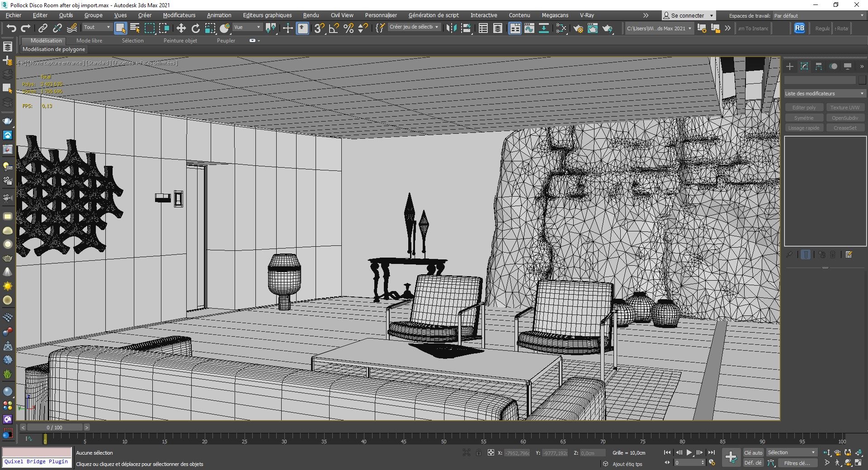Toggle the ribbon display button
The width and height of the screenshot is (868, 470).
tap(515, 28)
